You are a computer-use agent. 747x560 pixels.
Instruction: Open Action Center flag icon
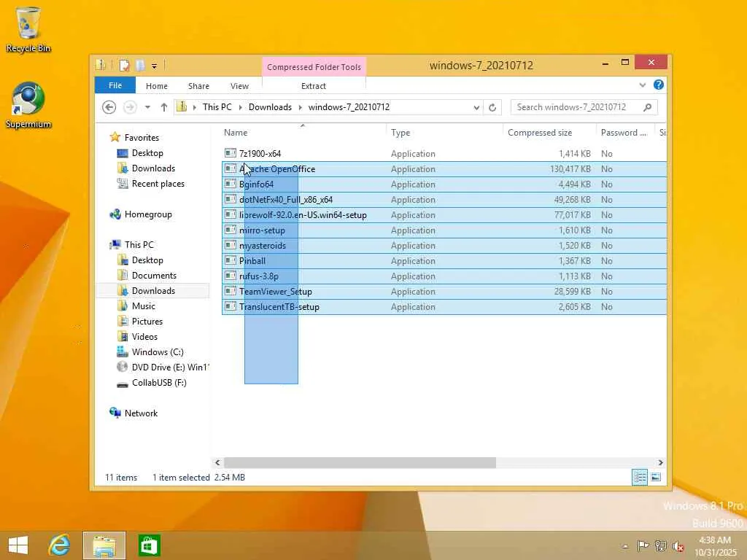643,545
